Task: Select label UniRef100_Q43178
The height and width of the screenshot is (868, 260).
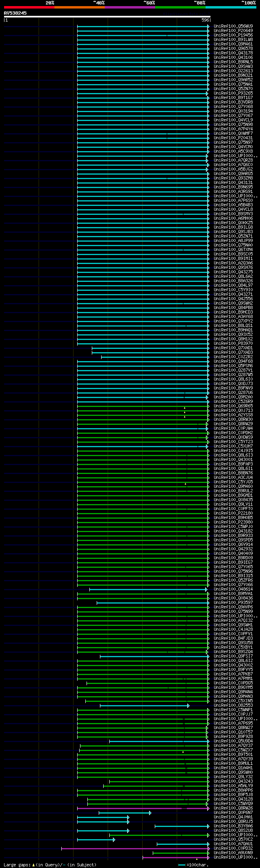Action: point(233,53)
